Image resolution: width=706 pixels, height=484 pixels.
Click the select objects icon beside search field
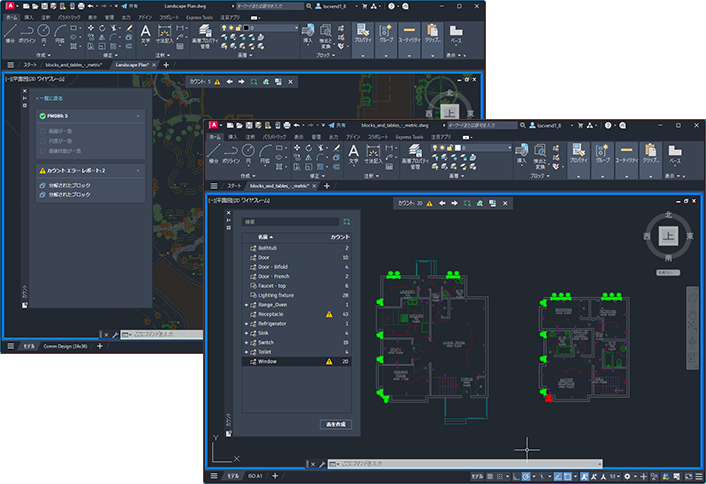click(346, 222)
